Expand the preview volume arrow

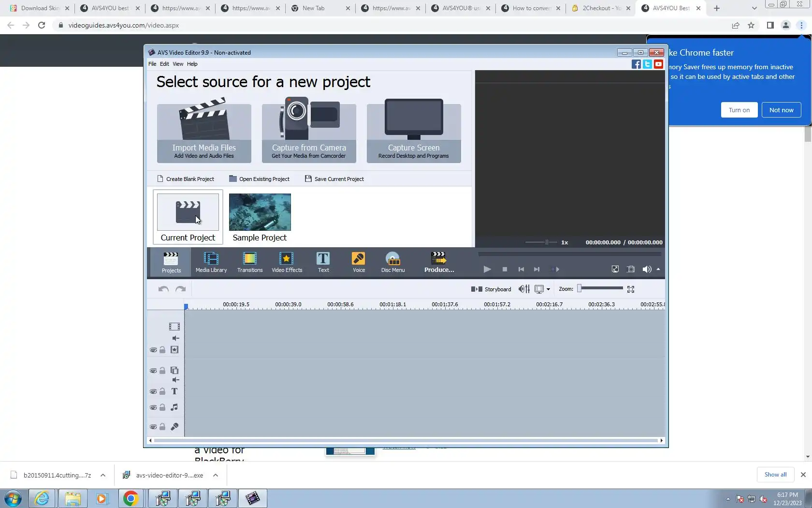pos(658,269)
